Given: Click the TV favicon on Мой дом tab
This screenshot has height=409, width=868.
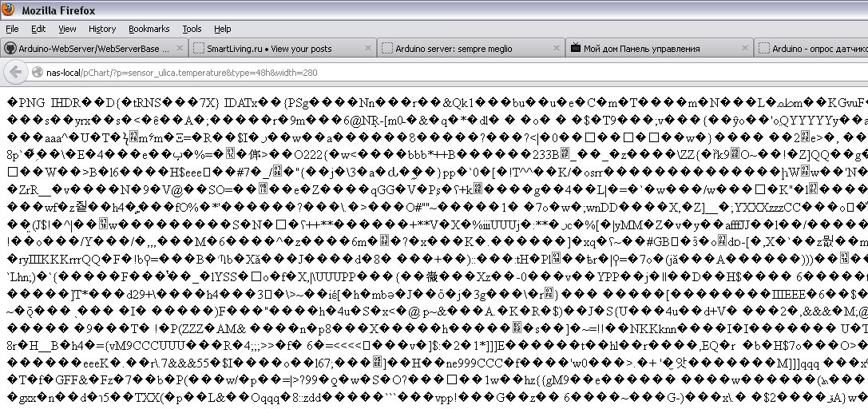Looking at the screenshot, I should (576, 48).
